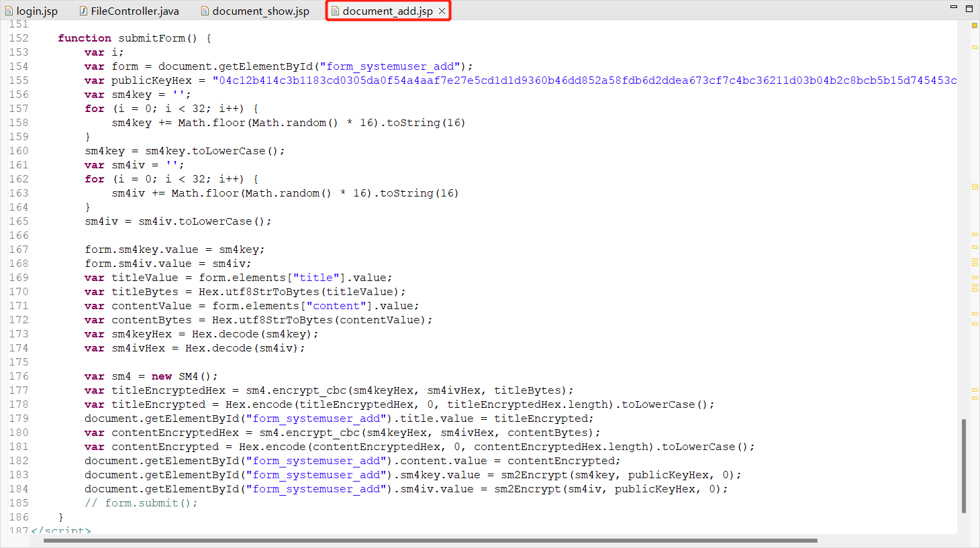Click the 'var i;' declaration
The image size is (980, 548).
click(x=104, y=52)
